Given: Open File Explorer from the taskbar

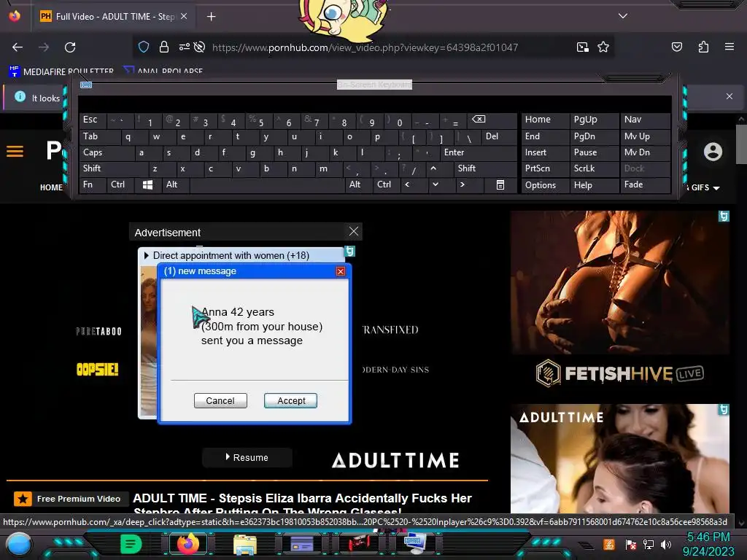Looking at the screenshot, I should pyautogui.click(x=245, y=544).
